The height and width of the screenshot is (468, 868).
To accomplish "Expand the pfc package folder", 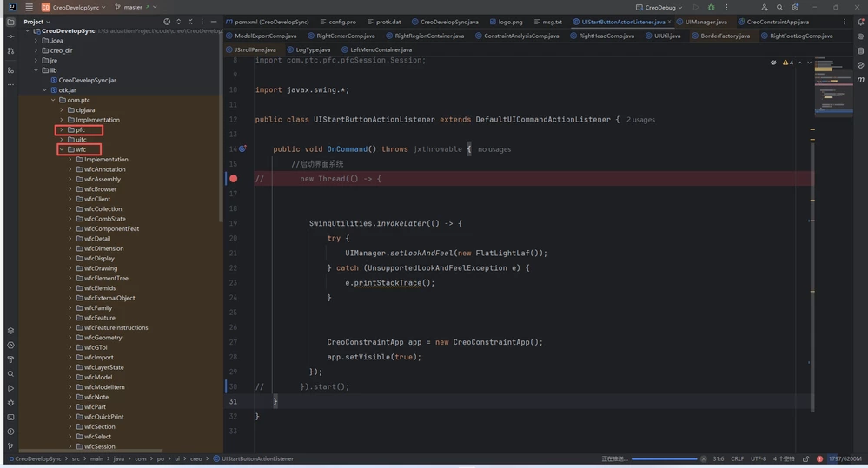I will tap(62, 129).
